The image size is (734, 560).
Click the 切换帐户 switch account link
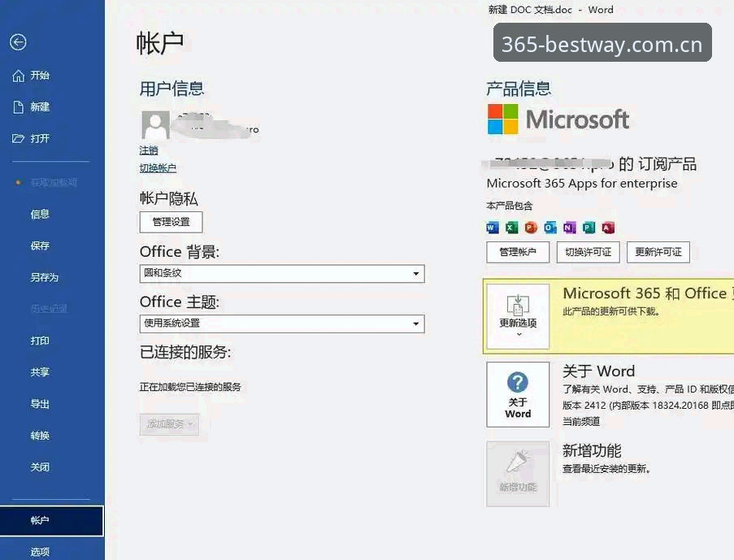158,168
